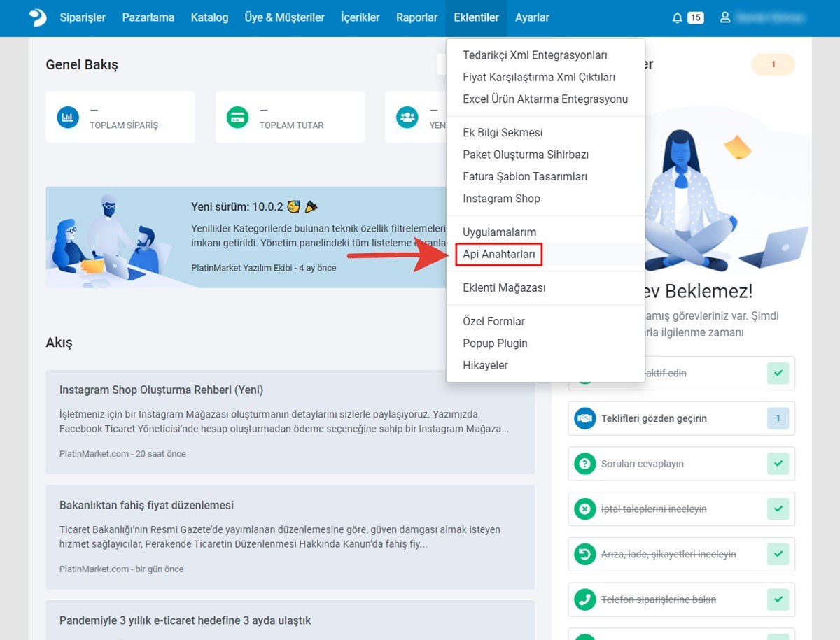Click the question mark icon for Soruları cevaplayın
This screenshot has width=840, height=640.
584,464
